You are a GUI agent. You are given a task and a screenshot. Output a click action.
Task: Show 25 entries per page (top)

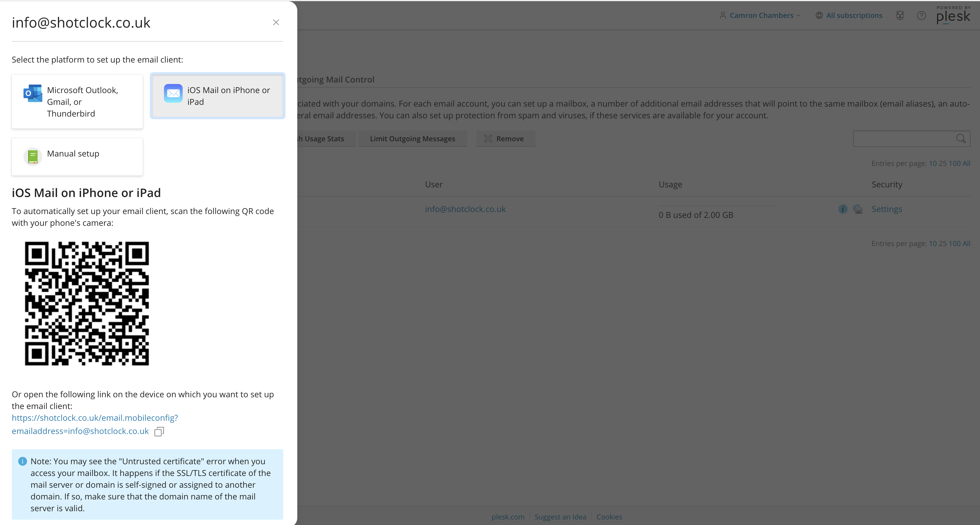pyautogui.click(x=942, y=164)
